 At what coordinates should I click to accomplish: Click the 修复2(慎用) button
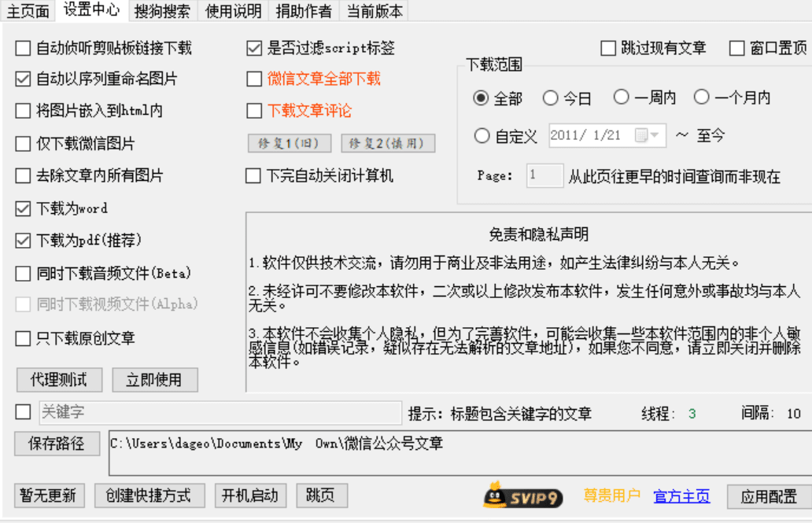point(388,143)
